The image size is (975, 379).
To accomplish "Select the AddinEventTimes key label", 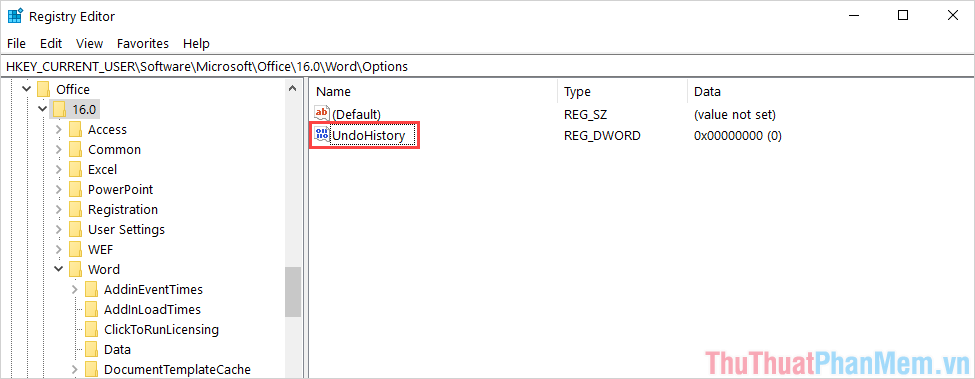I will click(x=154, y=289).
